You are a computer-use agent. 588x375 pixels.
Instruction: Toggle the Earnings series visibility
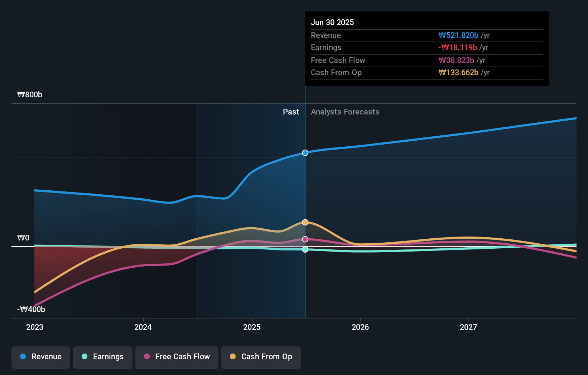(x=102, y=357)
